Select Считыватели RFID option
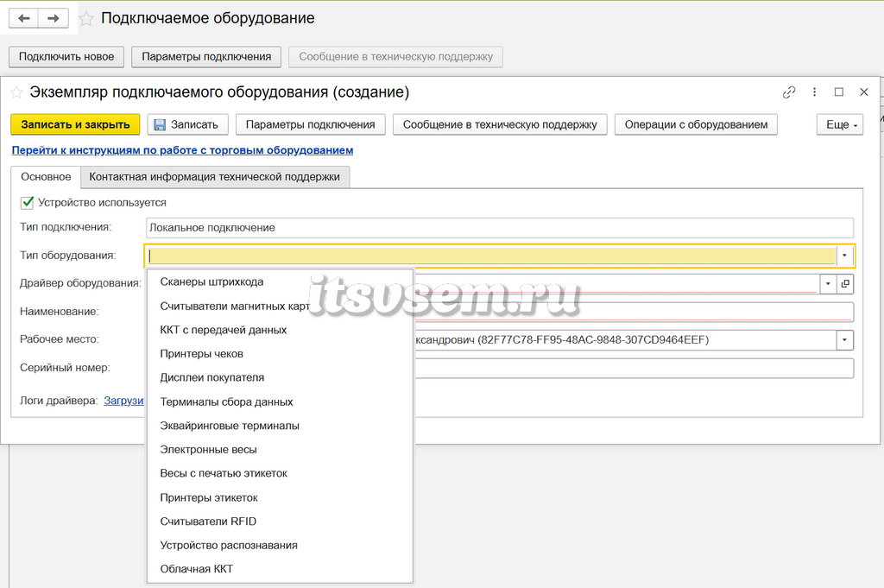Screen dimensions: 884x588 pyautogui.click(x=281, y=522)
